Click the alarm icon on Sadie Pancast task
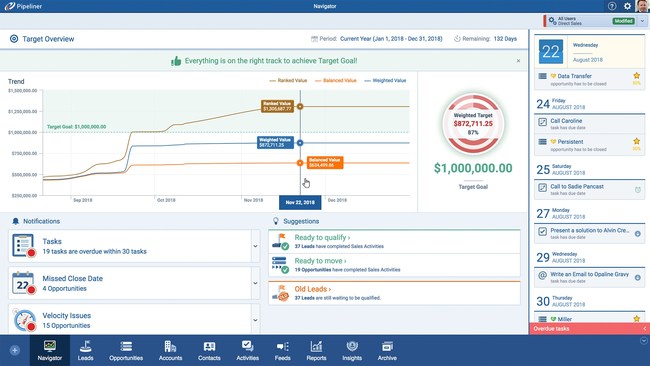Image resolution: width=650 pixels, height=366 pixels. [638, 189]
